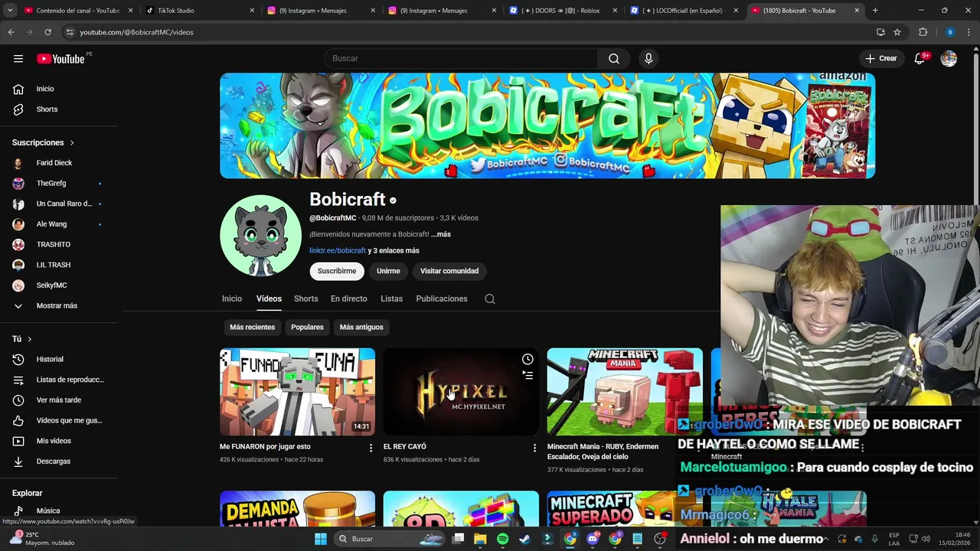980x551 pixels.
Task: Open the YouTube guide hamburger menu
Action: coord(18,59)
